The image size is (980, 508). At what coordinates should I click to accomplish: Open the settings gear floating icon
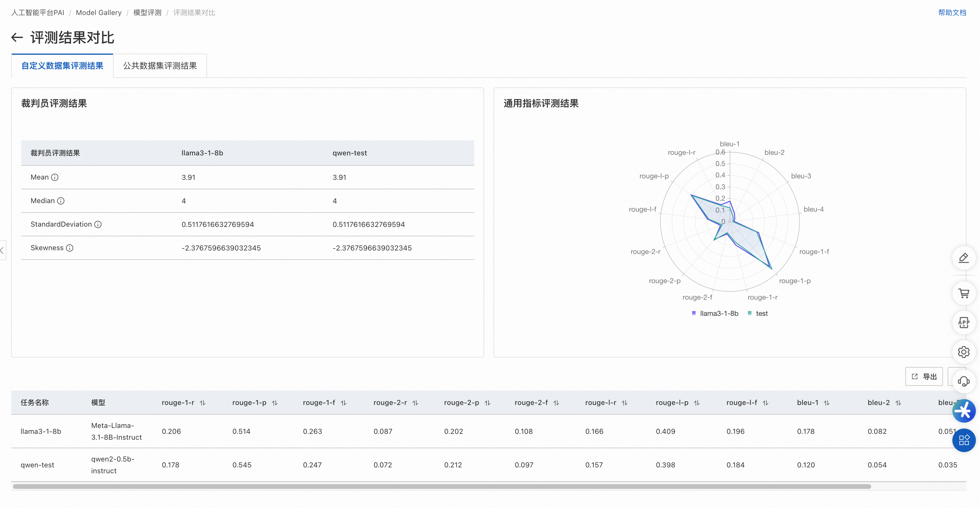pyautogui.click(x=963, y=352)
